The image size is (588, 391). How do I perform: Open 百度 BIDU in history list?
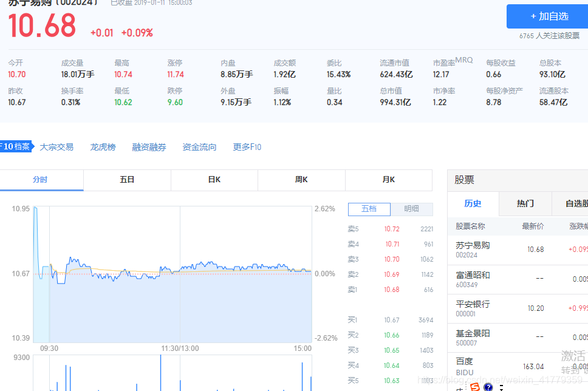coord(518,367)
